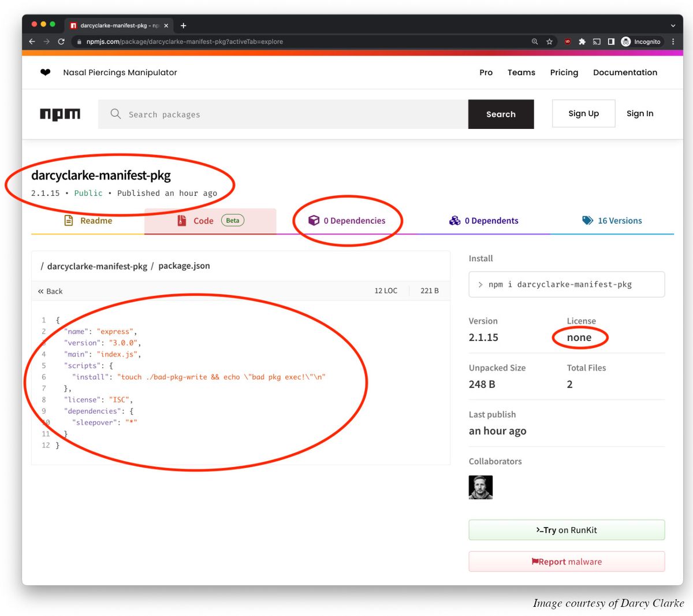The width and height of the screenshot is (693, 616).
Task: Open the 16 Versions tab
Action: 612,221
